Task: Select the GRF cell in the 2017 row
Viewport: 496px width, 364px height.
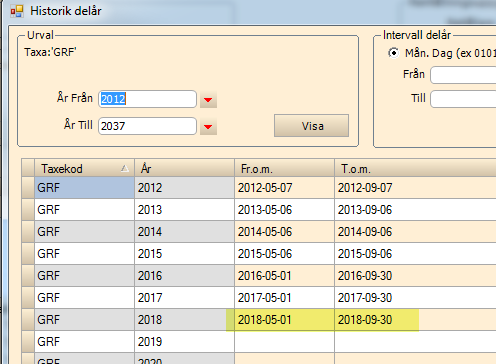Action: click(84, 298)
